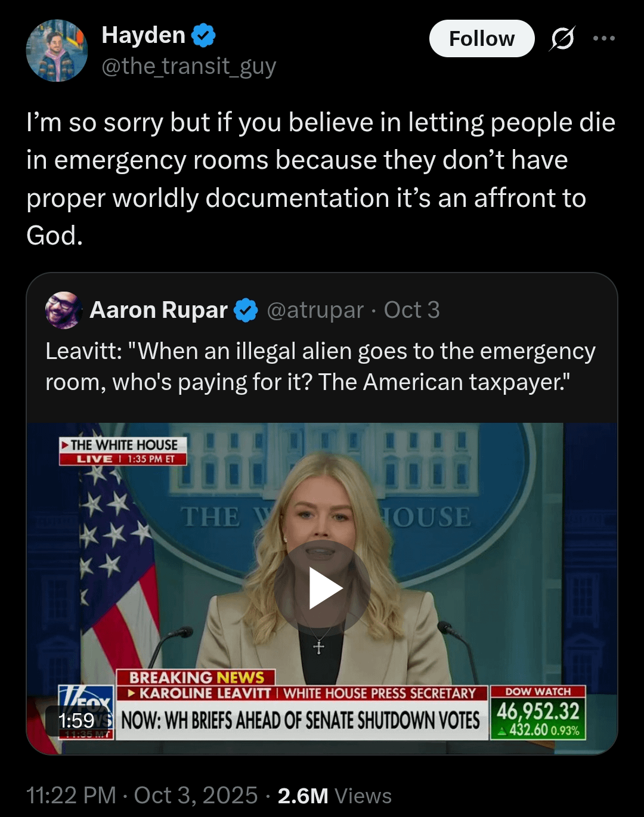Image resolution: width=644 pixels, height=817 pixels.
Task: Click the 1:59 video duration badge
Action: (x=77, y=720)
